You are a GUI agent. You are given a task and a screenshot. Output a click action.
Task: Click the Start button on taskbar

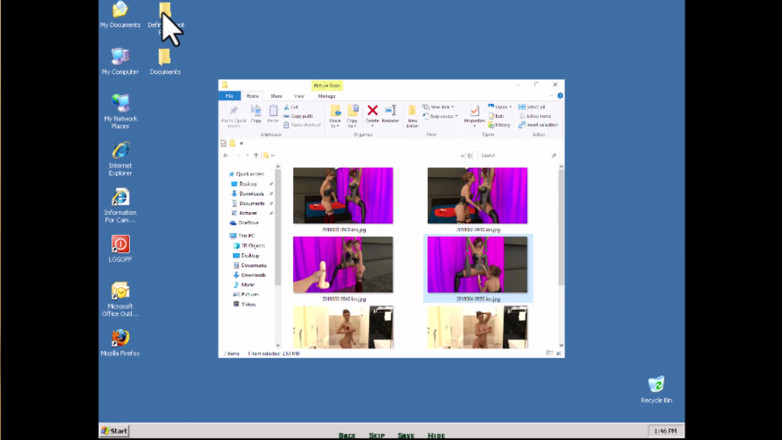[114, 431]
